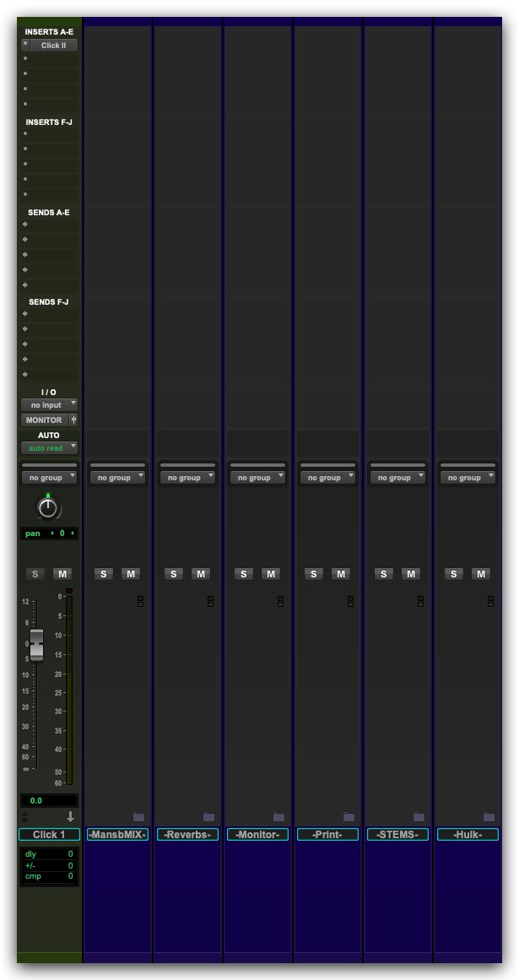Click the down arrow icon above Click 1
The height and width of the screenshot is (980, 519).
click(70, 816)
